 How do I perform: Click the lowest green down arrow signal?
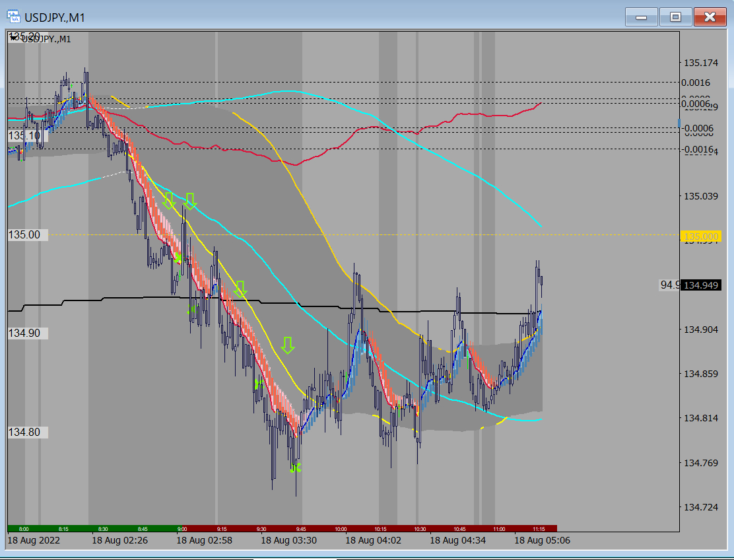(x=288, y=345)
